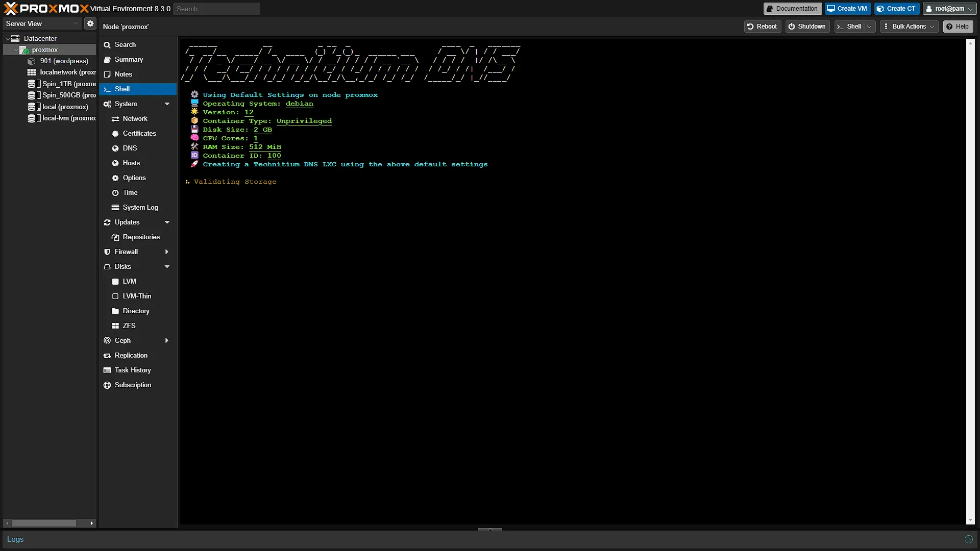Image resolution: width=980 pixels, height=551 pixels.
Task: Click the Proxmox logo
Action: tap(46, 9)
